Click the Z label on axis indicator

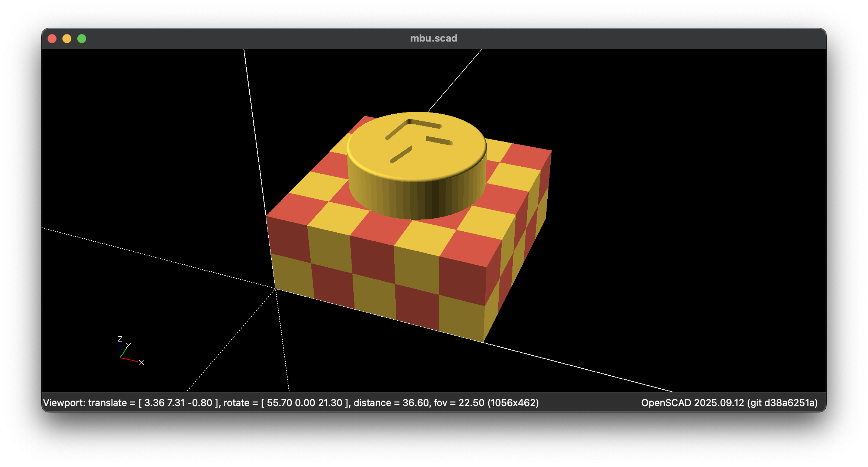coord(120,339)
